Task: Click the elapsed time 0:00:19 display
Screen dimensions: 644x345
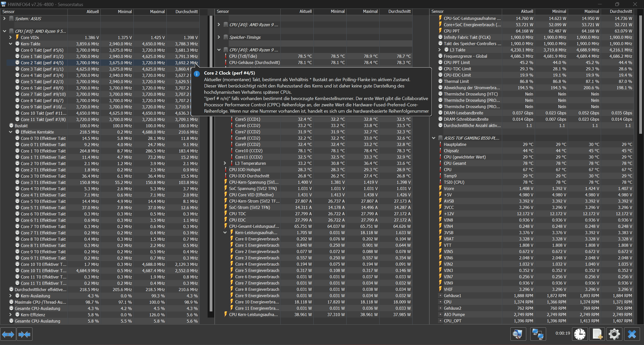Action: point(563,333)
